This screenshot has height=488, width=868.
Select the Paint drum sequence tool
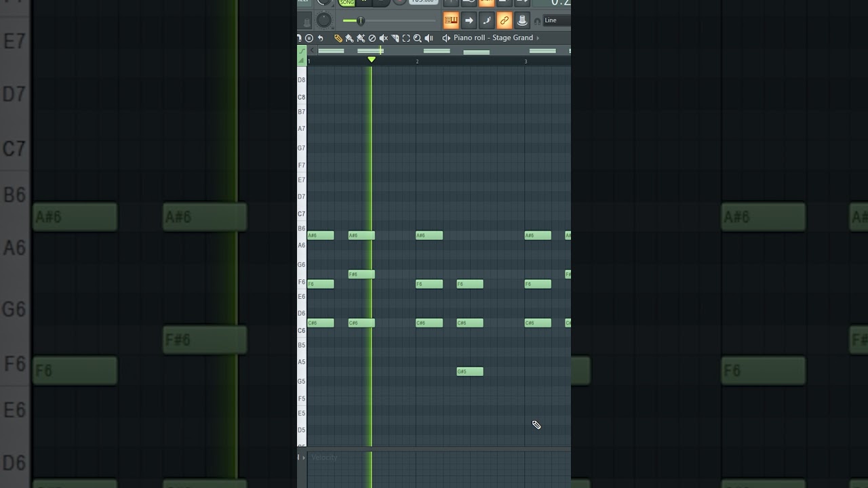pos(361,39)
